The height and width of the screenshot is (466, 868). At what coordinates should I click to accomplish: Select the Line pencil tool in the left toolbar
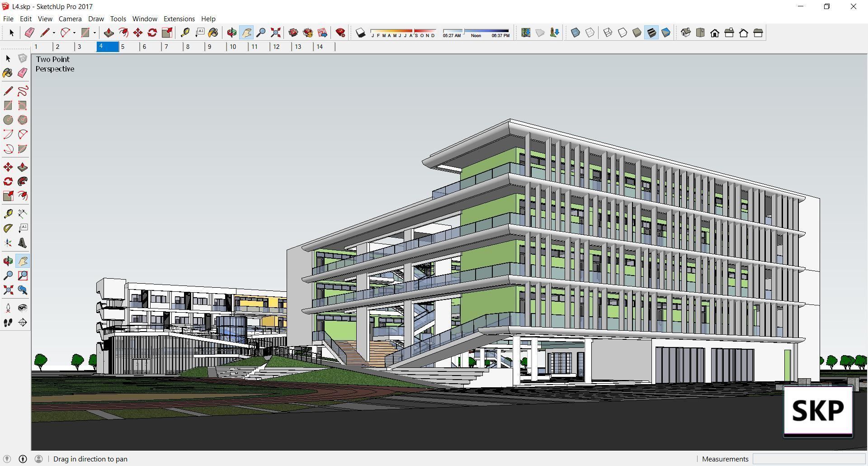click(8, 91)
